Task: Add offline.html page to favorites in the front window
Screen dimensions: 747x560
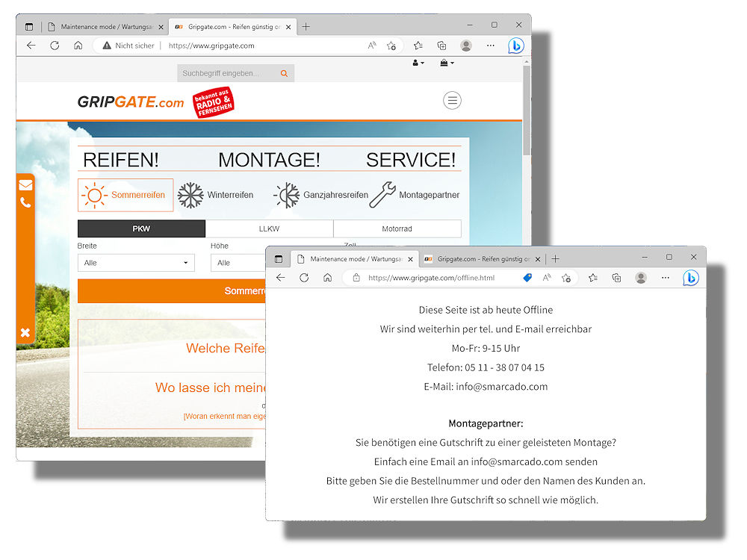Action: tap(566, 278)
